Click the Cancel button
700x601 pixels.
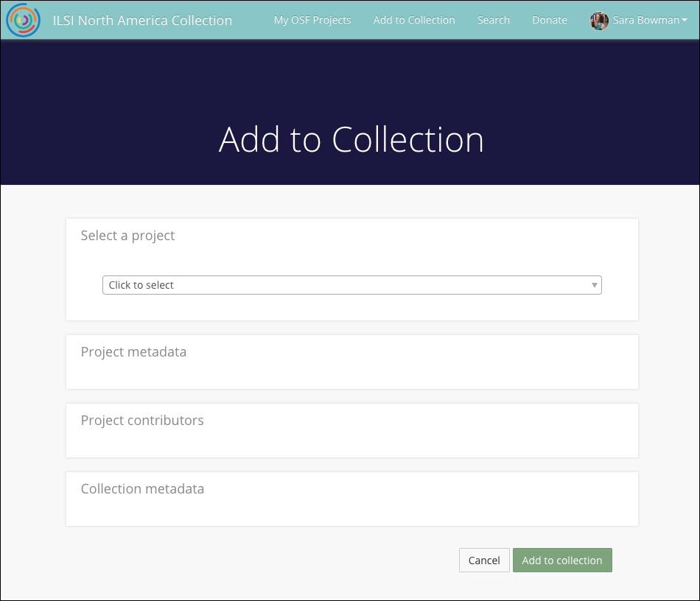tap(484, 560)
